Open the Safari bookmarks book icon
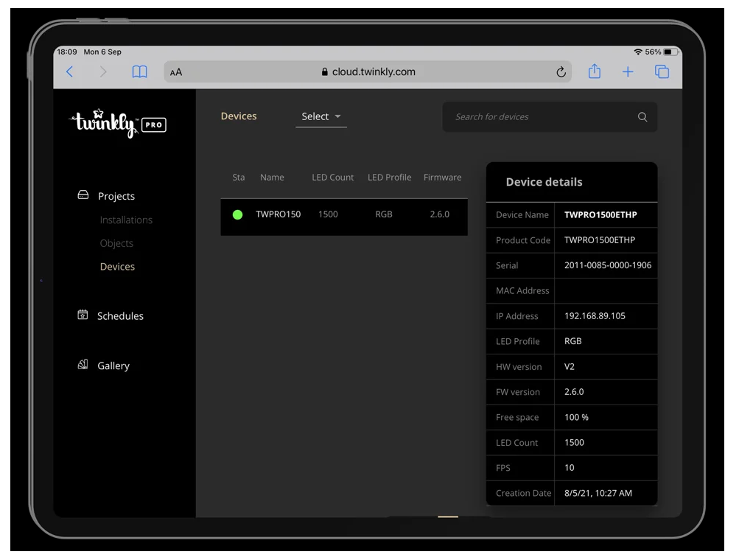This screenshot has width=739, height=560. click(x=139, y=71)
